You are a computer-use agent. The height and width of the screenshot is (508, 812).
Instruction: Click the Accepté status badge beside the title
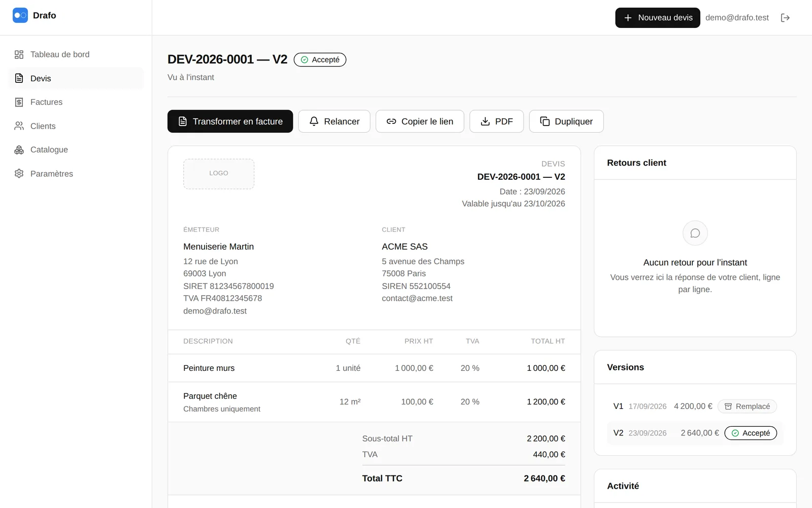(x=320, y=60)
